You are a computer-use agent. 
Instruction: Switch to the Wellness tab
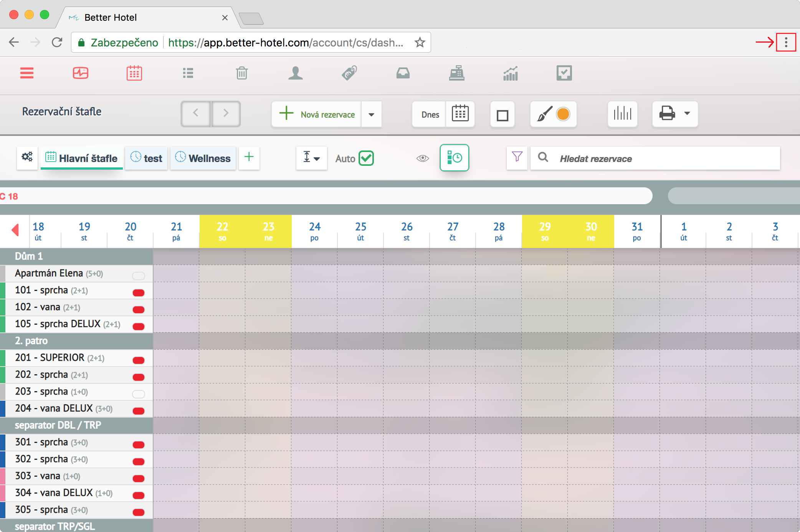click(x=203, y=158)
